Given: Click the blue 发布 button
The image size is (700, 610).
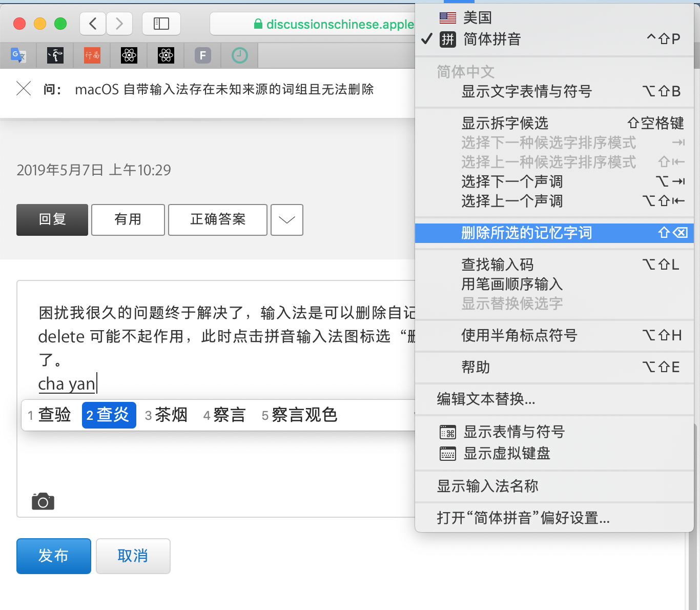Looking at the screenshot, I should coord(54,556).
